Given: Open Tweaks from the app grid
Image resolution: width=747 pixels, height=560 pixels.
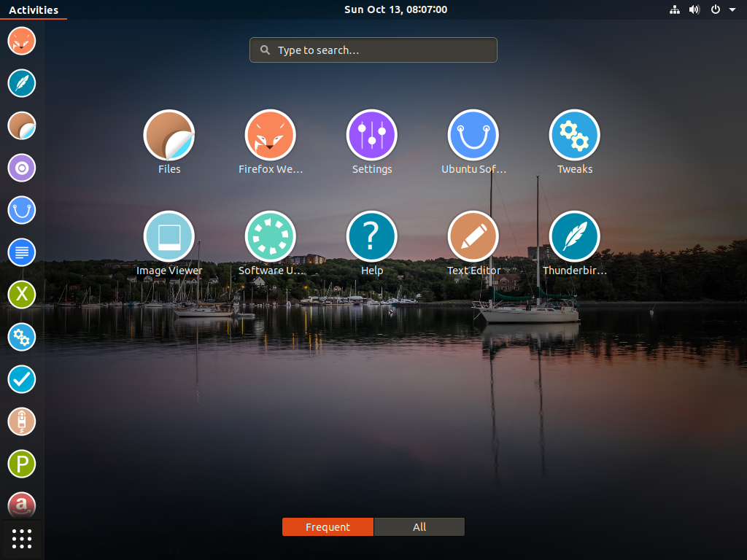Looking at the screenshot, I should tap(575, 142).
